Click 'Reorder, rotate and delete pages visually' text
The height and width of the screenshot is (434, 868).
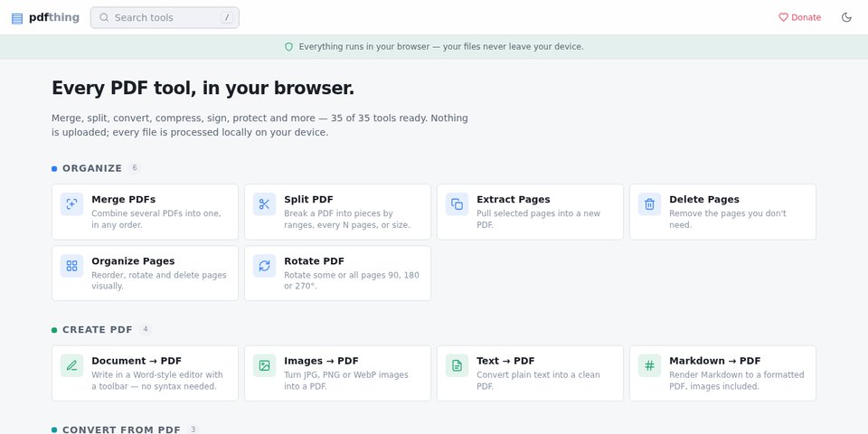pos(159,280)
